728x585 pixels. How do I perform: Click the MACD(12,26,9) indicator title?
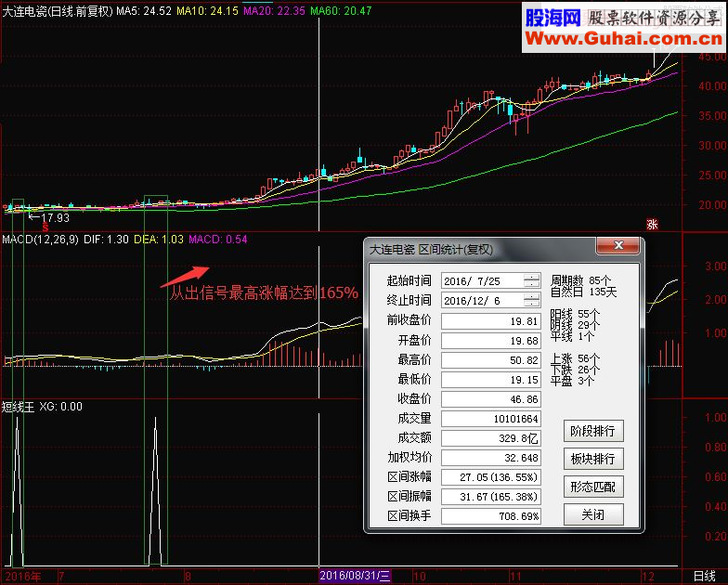[x=41, y=240]
